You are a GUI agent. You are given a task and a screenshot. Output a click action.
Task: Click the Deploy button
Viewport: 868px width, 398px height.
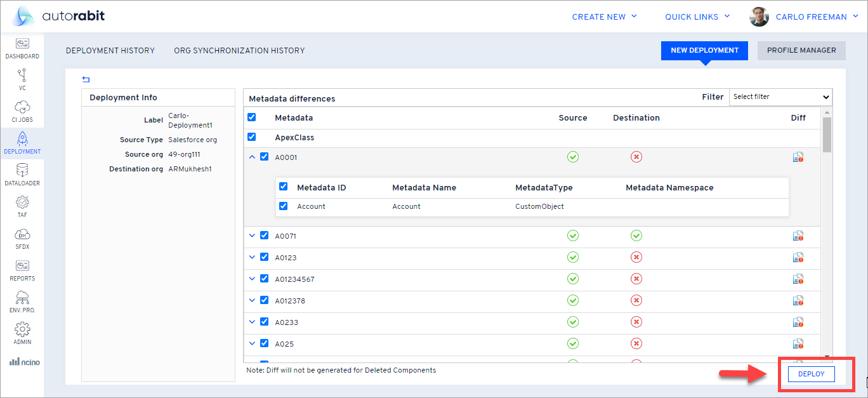(811, 374)
